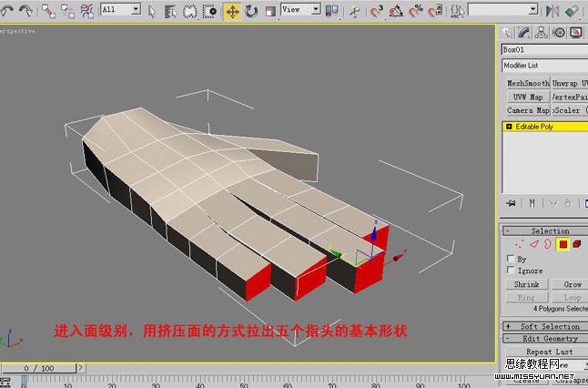Screen dimensions: 588x388
Task: Switch to Vertex sub-object level
Action: (520, 245)
